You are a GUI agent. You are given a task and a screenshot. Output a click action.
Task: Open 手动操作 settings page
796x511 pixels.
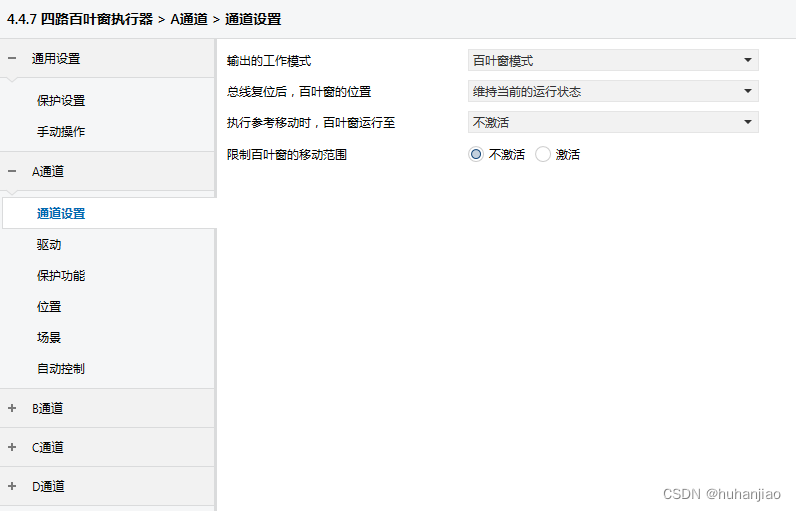61,132
